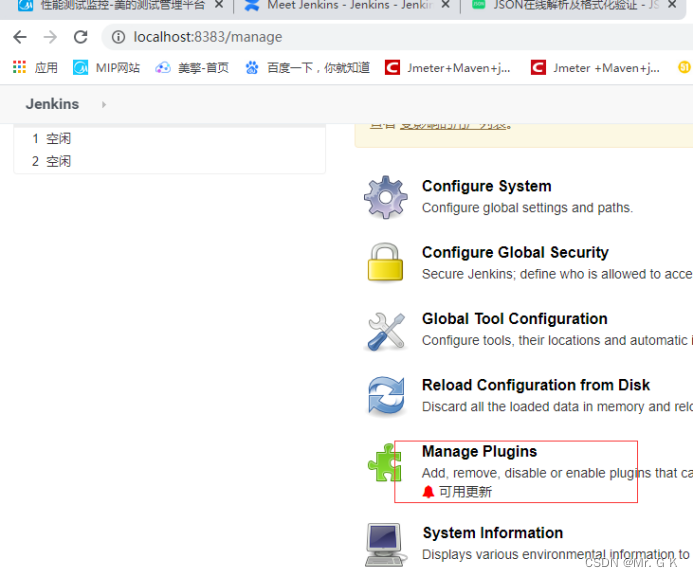
Task: Click the address bar URL localhost:8383/manage
Action: coord(208,37)
